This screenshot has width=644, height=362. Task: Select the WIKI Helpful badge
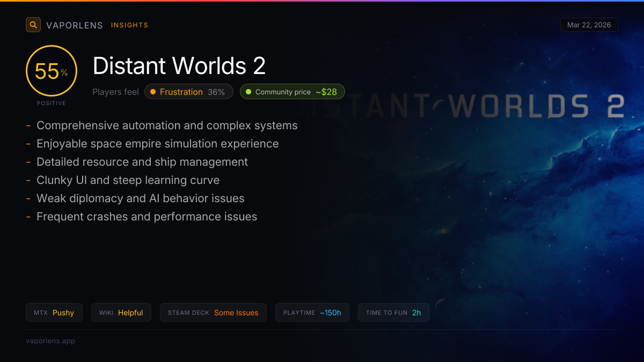click(x=121, y=313)
